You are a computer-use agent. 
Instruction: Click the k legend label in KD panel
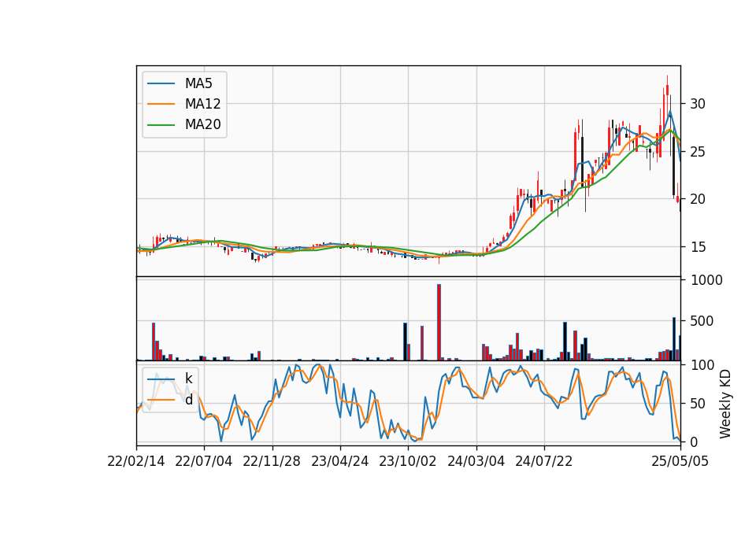pyautogui.click(x=188, y=379)
